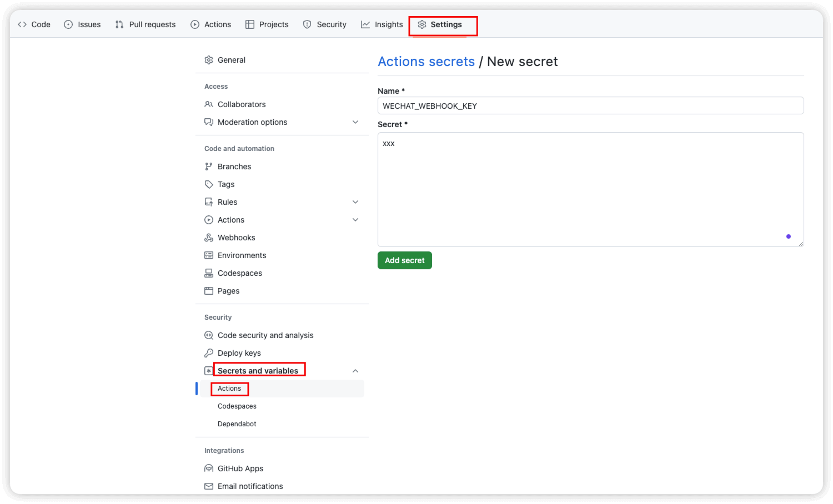Focus the Name field with WECHAT_WEBHOOK_KEY
Screen dimensions: 833x504
[x=591, y=105]
